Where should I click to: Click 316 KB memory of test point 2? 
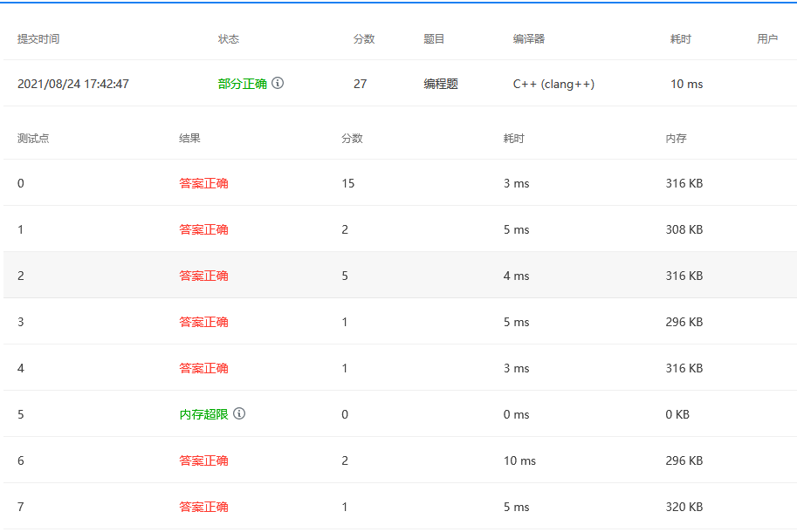684,276
